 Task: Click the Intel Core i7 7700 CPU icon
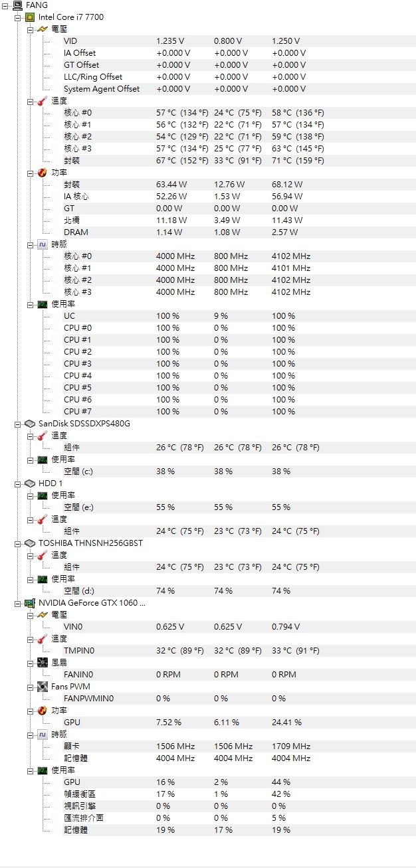[30, 17]
